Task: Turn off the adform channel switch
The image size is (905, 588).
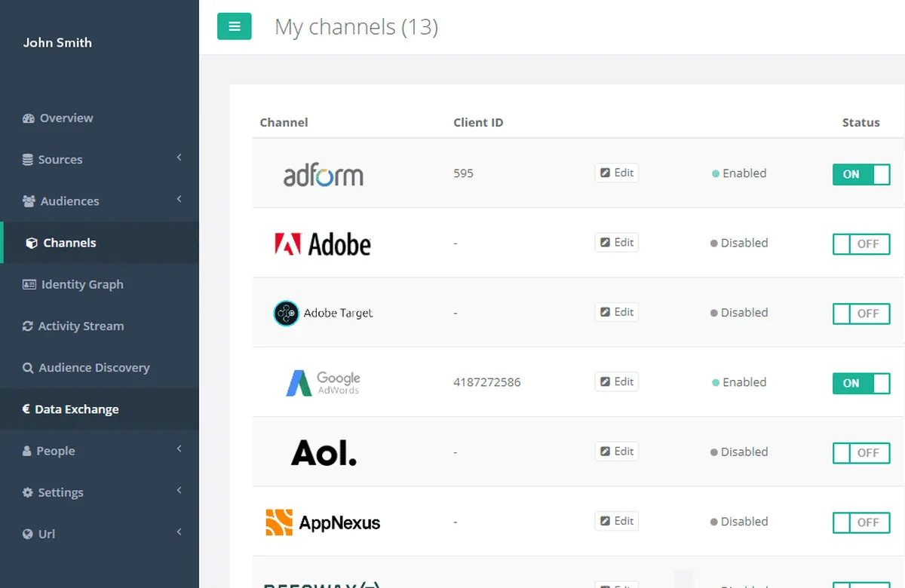Action: (861, 174)
